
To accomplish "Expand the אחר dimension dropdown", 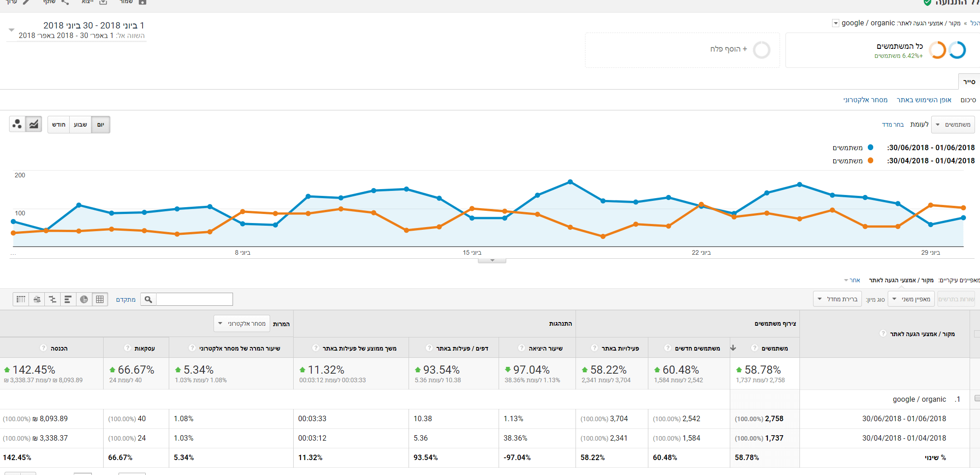I will tap(852, 280).
